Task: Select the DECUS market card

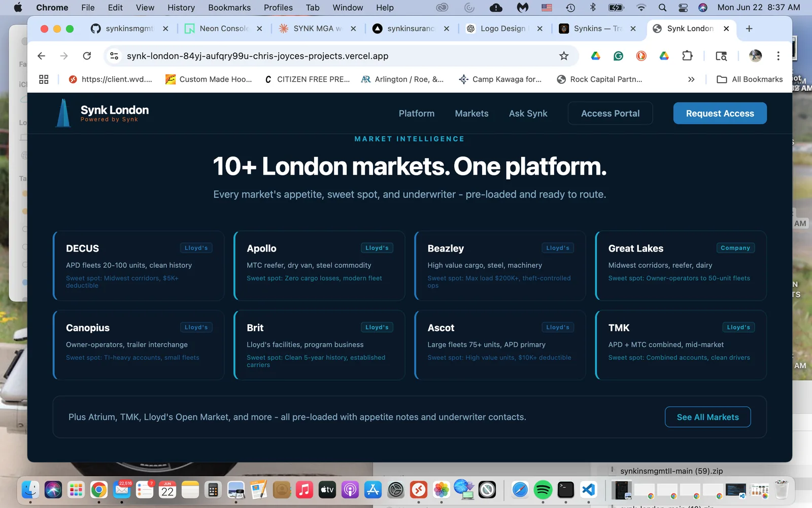Action: pos(139,266)
